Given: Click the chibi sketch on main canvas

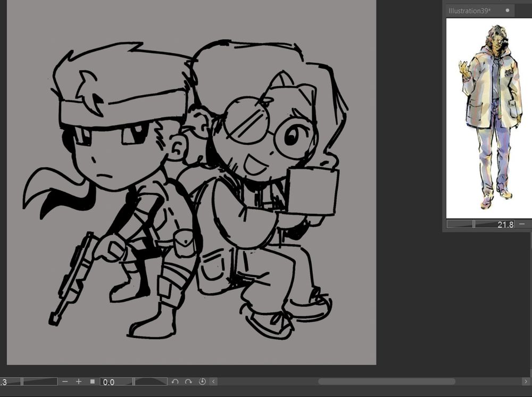Looking at the screenshot, I should [x=185, y=190].
